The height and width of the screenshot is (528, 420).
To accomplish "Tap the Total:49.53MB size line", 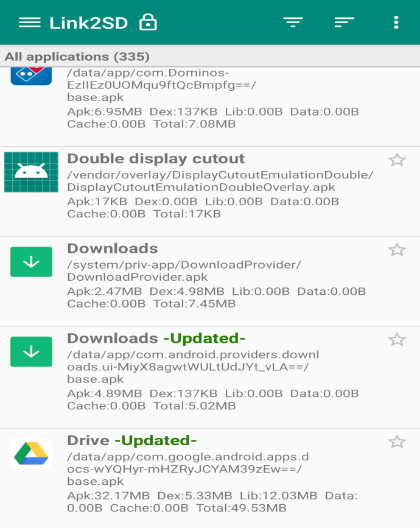I will [x=177, y=508].
